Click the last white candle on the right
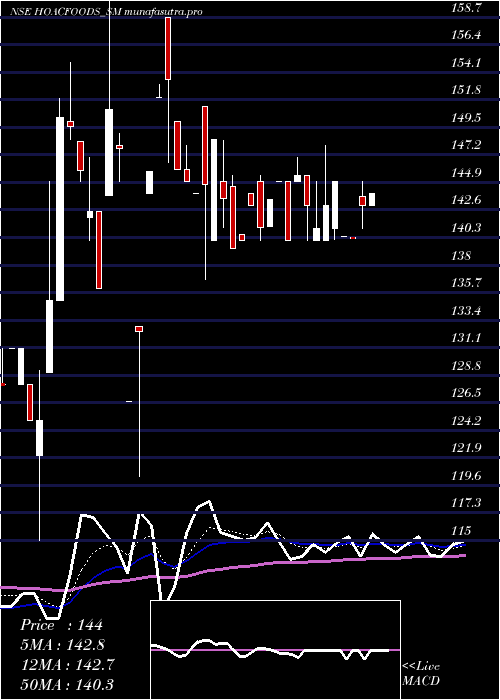This screenshot has height=700, width=500. tap(372, 200)
